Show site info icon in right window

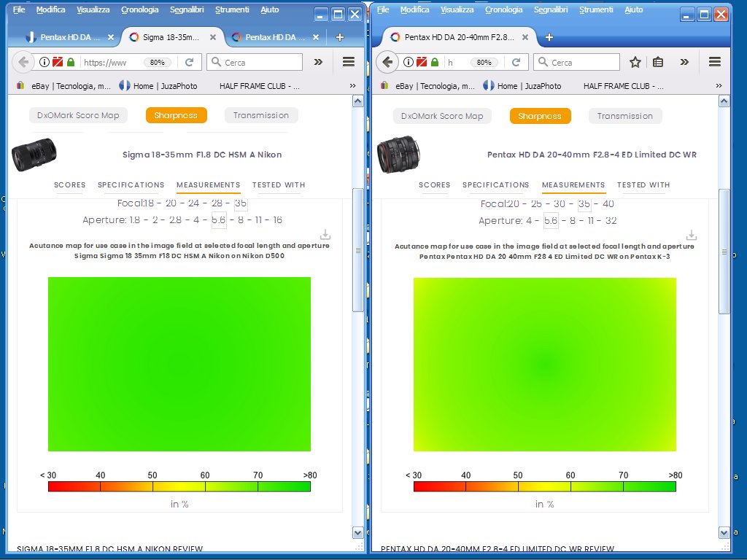tap(409, 62)
